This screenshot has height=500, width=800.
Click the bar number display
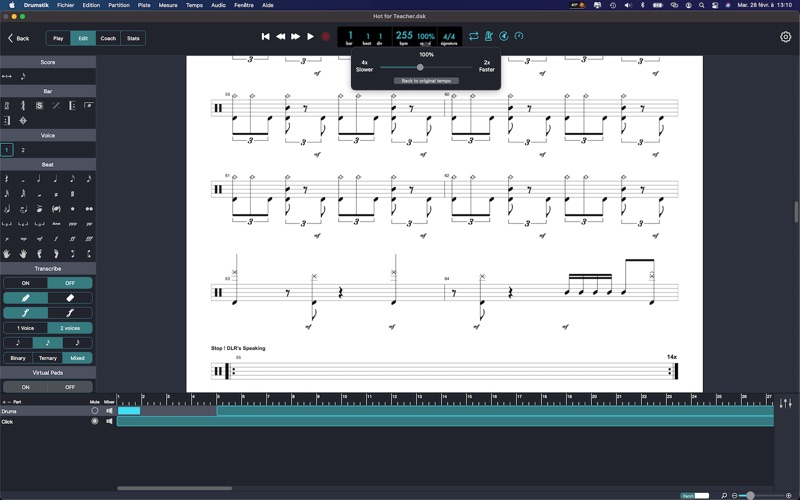[350, 36]
